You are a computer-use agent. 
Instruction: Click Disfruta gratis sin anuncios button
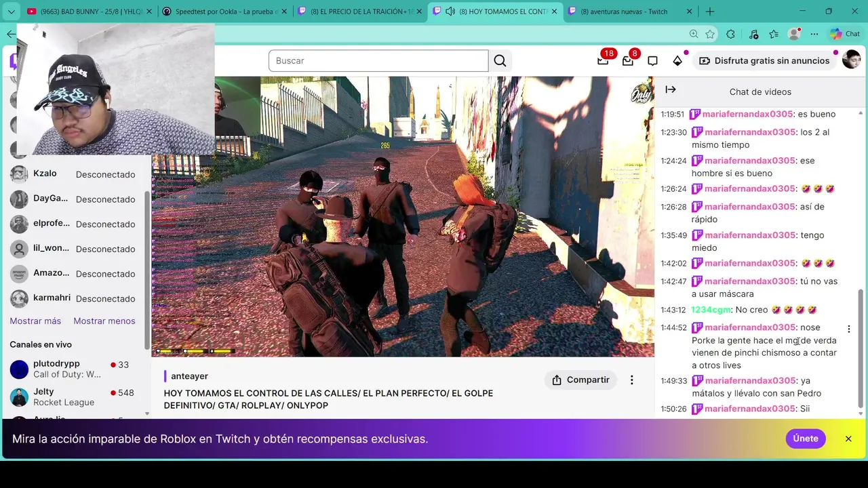pos(764,61)
